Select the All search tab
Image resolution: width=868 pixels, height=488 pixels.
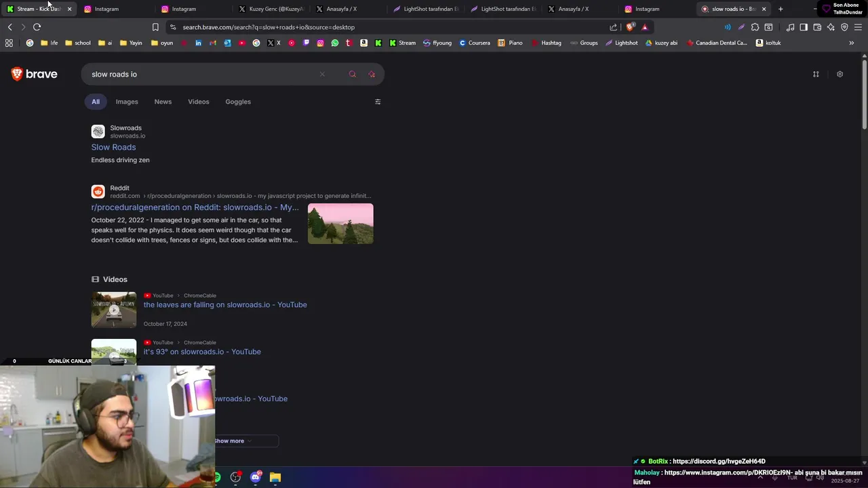point(96,102)
